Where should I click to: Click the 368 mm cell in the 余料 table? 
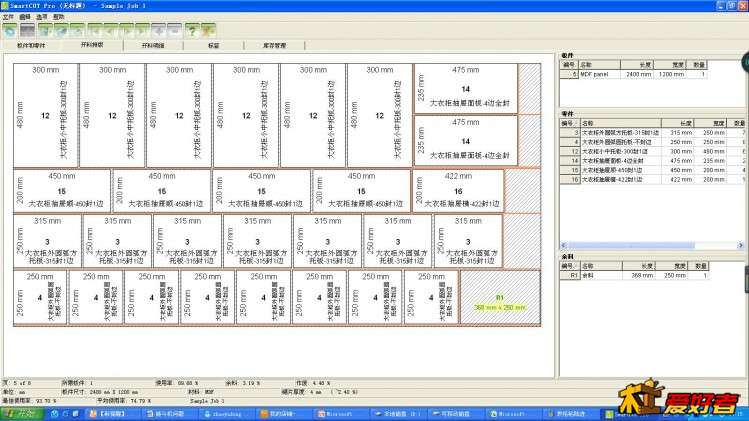638,276
